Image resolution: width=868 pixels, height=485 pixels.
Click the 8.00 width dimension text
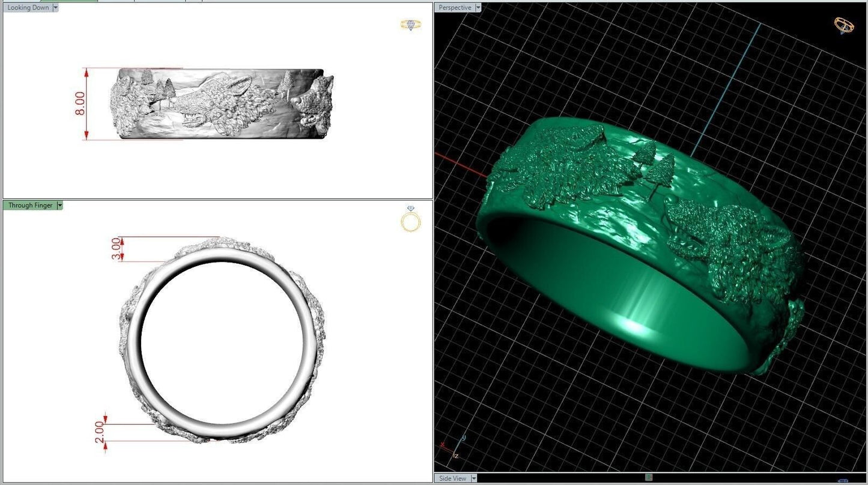(x=80, y=104)
